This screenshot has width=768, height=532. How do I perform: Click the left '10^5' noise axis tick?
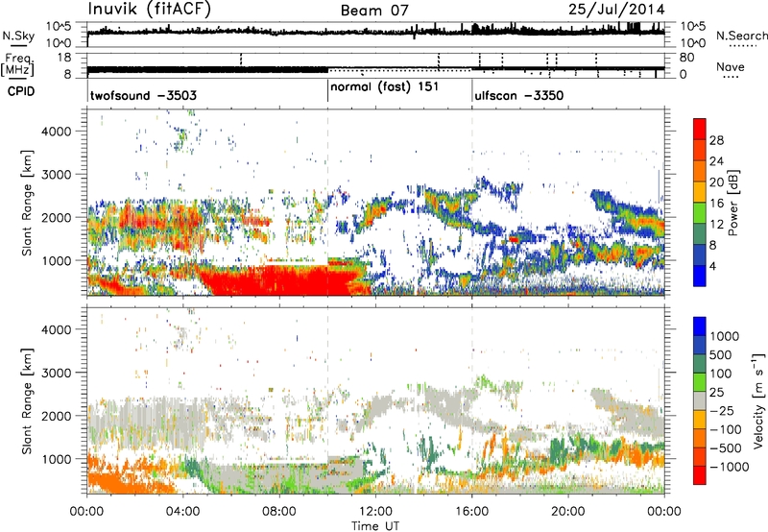[59, 27]
